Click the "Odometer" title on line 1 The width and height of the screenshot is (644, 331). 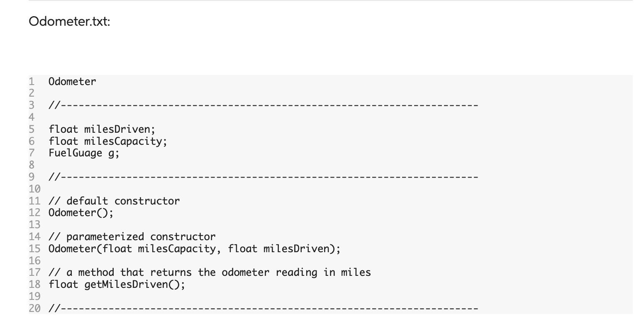point(72,82)
